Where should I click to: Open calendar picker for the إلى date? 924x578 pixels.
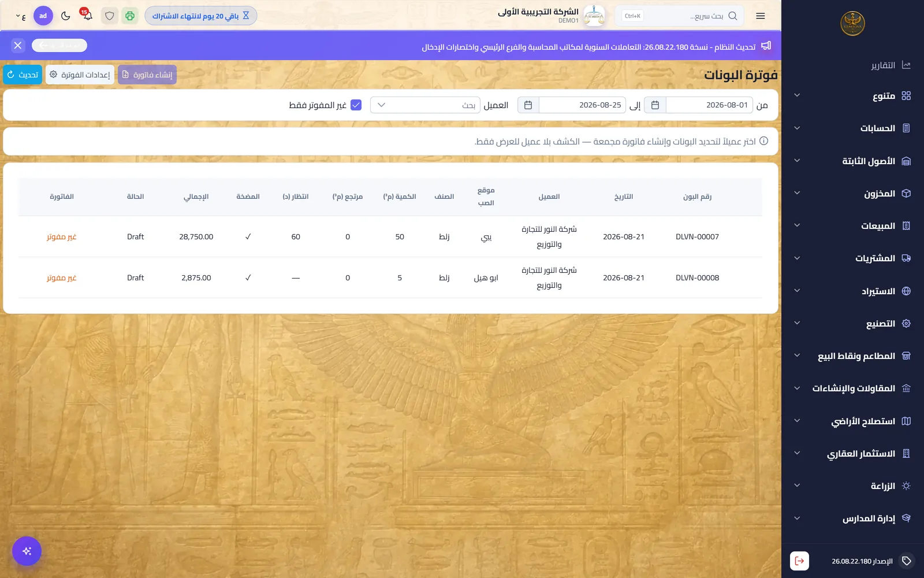[528, 105]
